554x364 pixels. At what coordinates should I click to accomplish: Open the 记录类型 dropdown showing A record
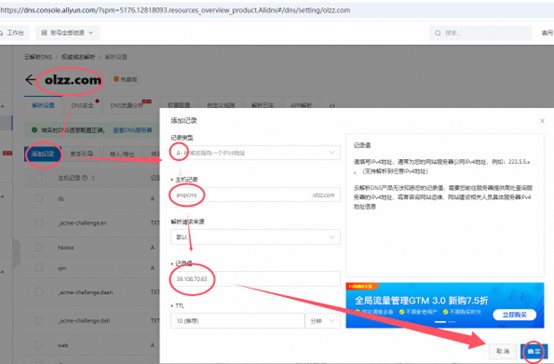tap(255, 153)
